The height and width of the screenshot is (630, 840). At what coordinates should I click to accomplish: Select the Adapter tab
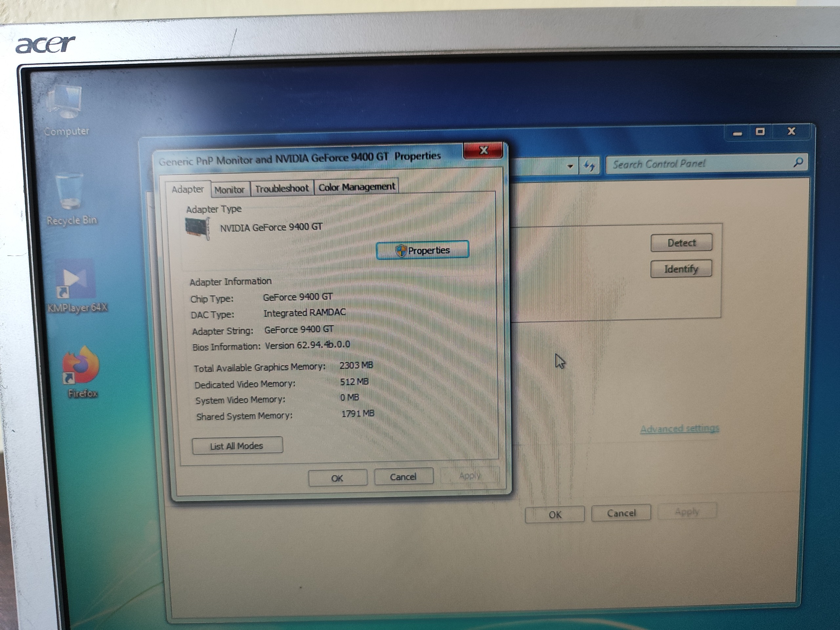pos(188,189)
